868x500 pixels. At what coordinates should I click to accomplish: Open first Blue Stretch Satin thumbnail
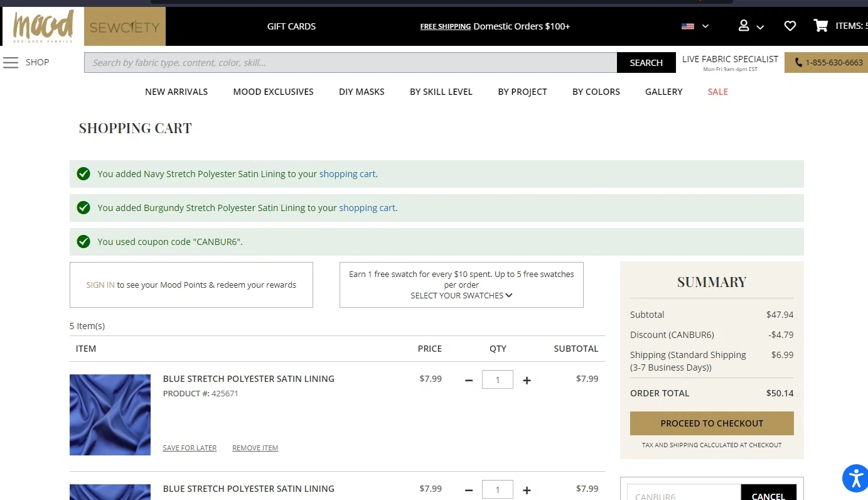[110, 415]
